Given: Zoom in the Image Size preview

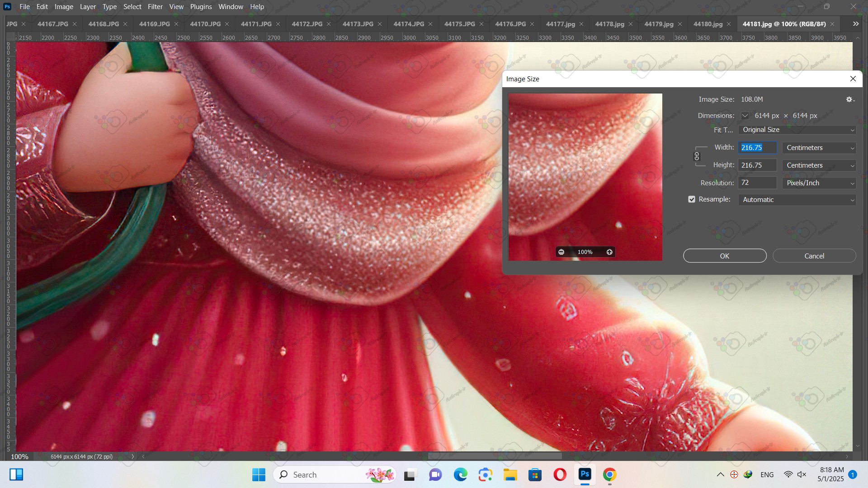Looking at the screenshot, I should click(x=609, y=252).
